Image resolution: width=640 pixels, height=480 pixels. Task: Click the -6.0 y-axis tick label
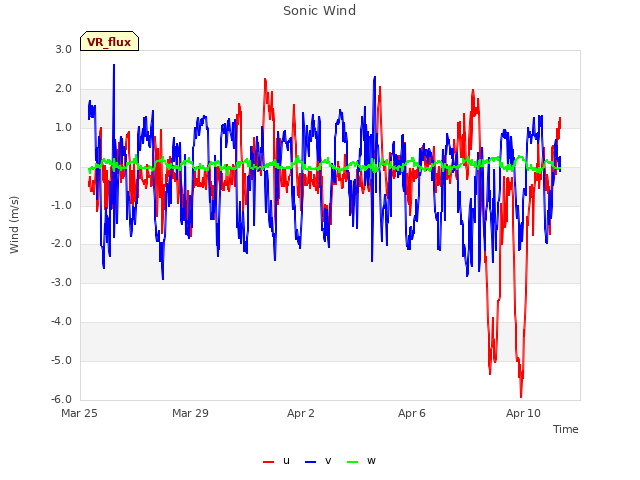pyautogui.click(x=62, y=399)
